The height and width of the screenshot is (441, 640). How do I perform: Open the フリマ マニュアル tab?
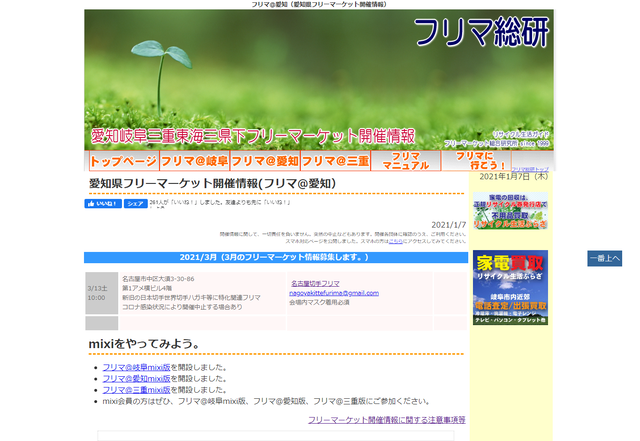pos(406,161)
